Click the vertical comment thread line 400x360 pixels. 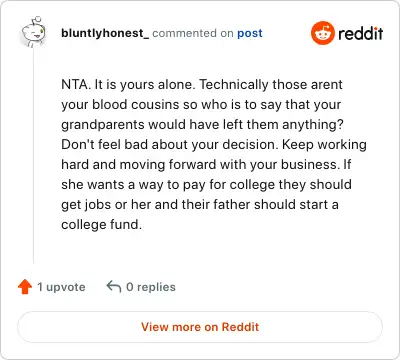coord(34,157)
